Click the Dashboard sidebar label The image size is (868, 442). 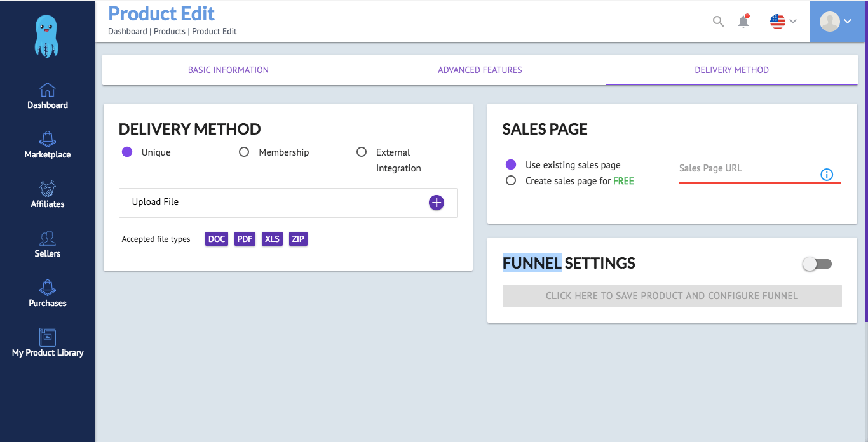click(48, 105)
